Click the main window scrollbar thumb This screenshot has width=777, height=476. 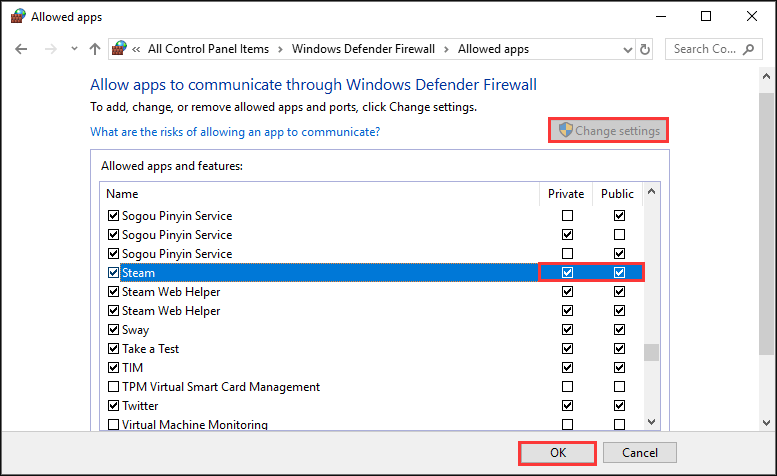[766, 223]
